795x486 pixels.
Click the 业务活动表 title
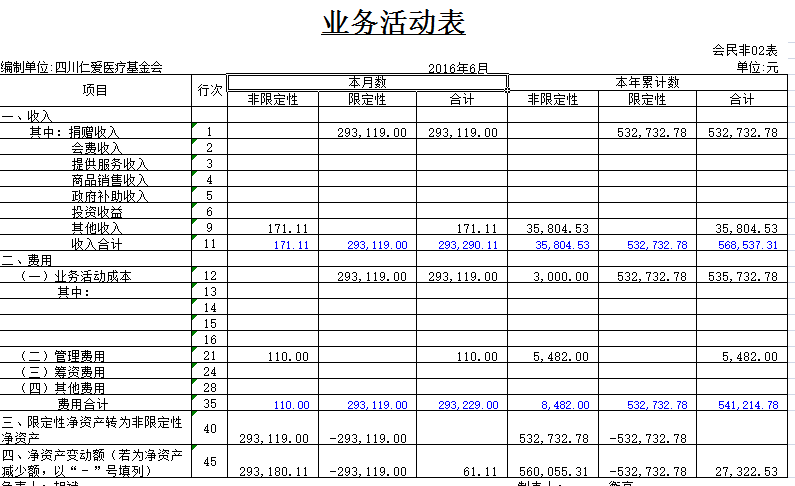click(393, 23)
